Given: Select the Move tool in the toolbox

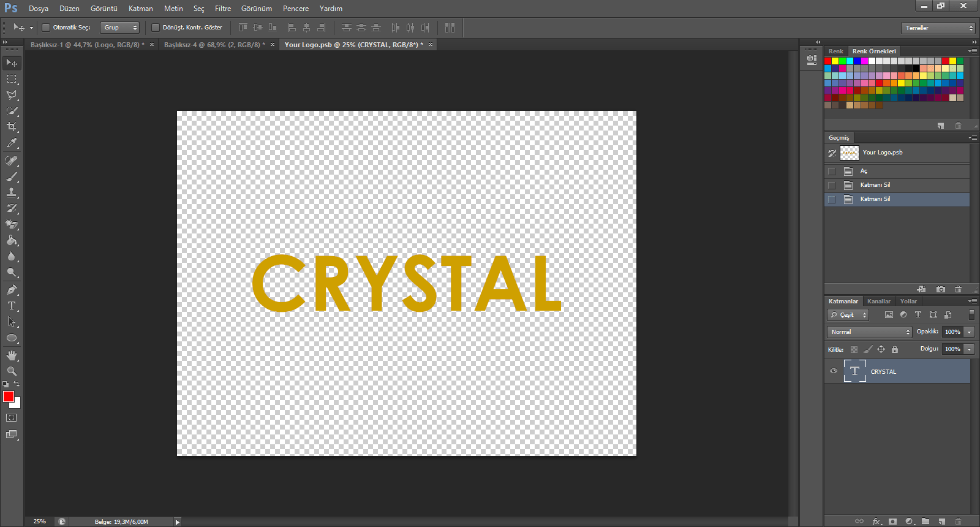Looking at the screenshot, I should (x=12, y=63).
